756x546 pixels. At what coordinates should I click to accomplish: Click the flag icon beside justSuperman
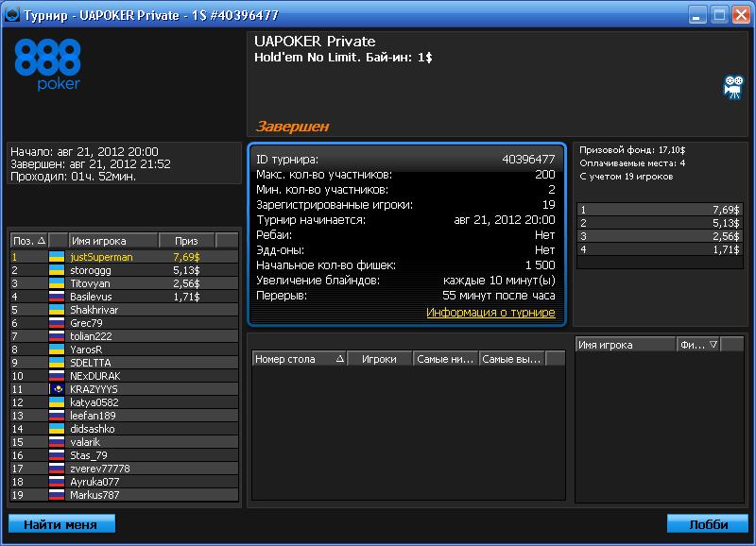(57, 257)
